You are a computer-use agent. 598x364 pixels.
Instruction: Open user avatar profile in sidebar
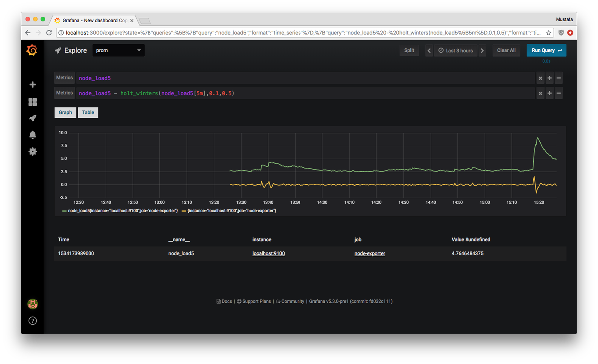click(x=33, y=304)
